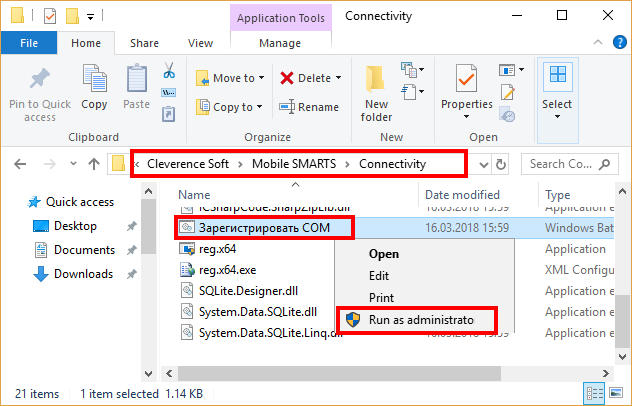Click the Forward navigation arrow
The width and height of the screenshot is (632, 406).
click(50, 164)
